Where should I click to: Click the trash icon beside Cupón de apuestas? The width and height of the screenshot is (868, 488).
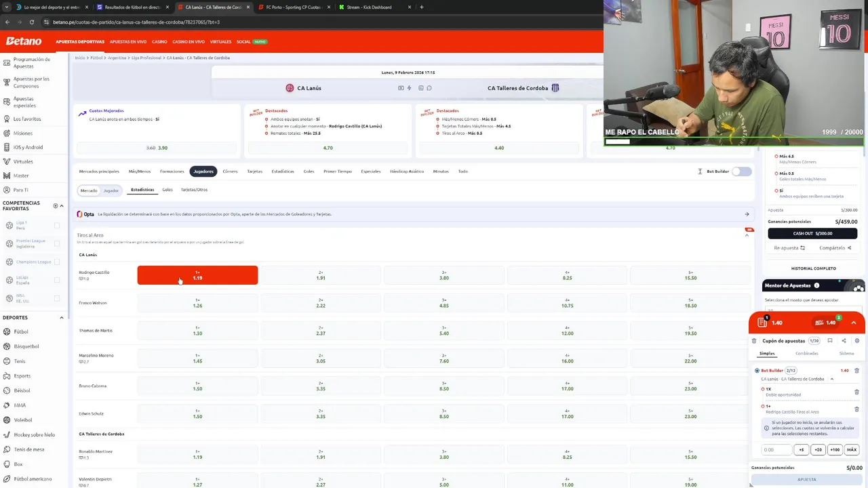click(x=754, y=341)
